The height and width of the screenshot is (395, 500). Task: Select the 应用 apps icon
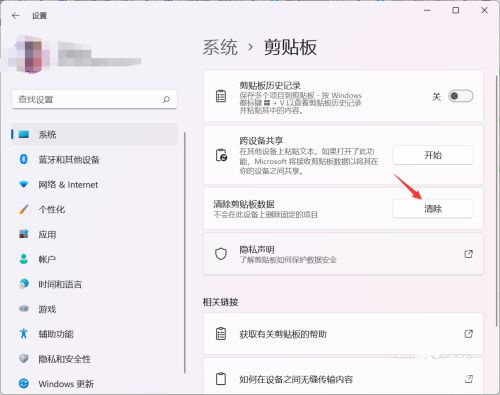(x=24, y=234)
